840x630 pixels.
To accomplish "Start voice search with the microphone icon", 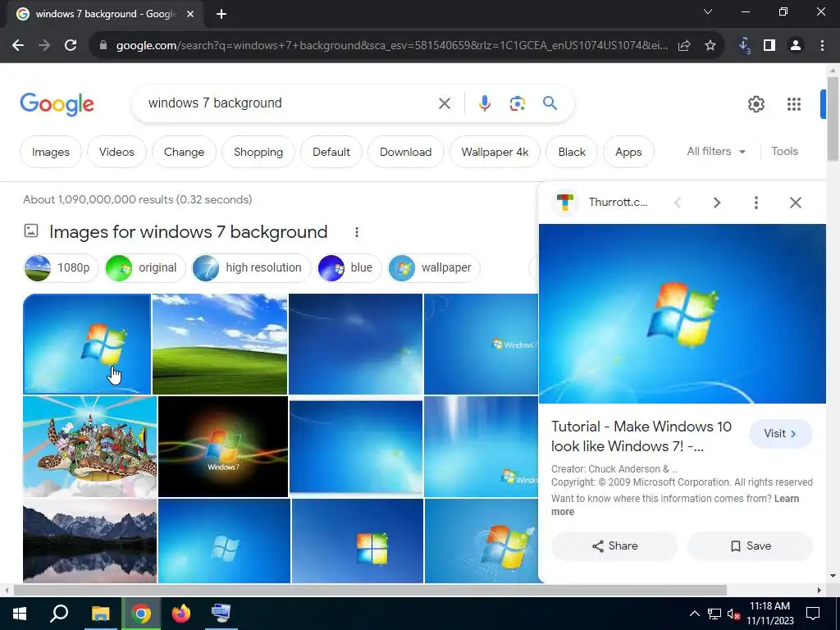I will click(484, 103).
